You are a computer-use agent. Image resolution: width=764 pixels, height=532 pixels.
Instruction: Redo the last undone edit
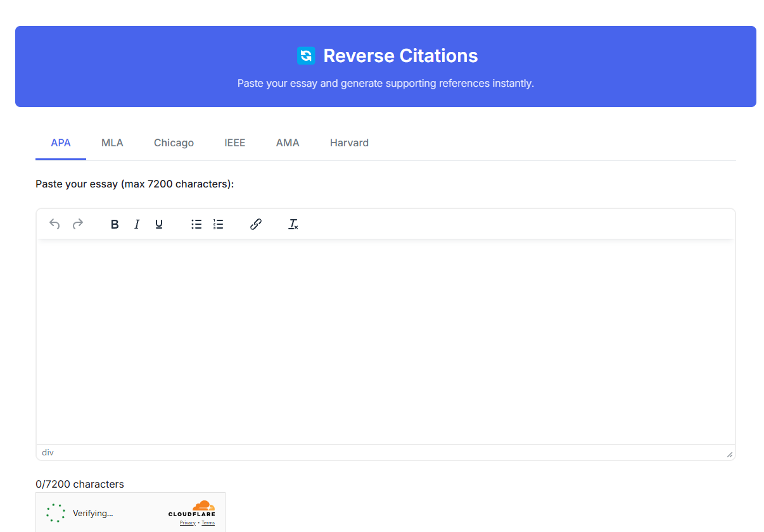tap(78, 224)
